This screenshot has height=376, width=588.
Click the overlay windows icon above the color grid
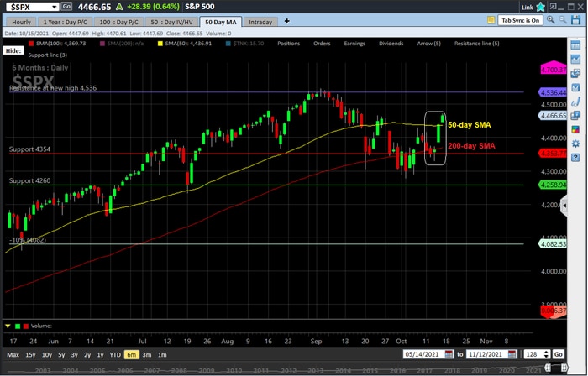tap(575, 116)
